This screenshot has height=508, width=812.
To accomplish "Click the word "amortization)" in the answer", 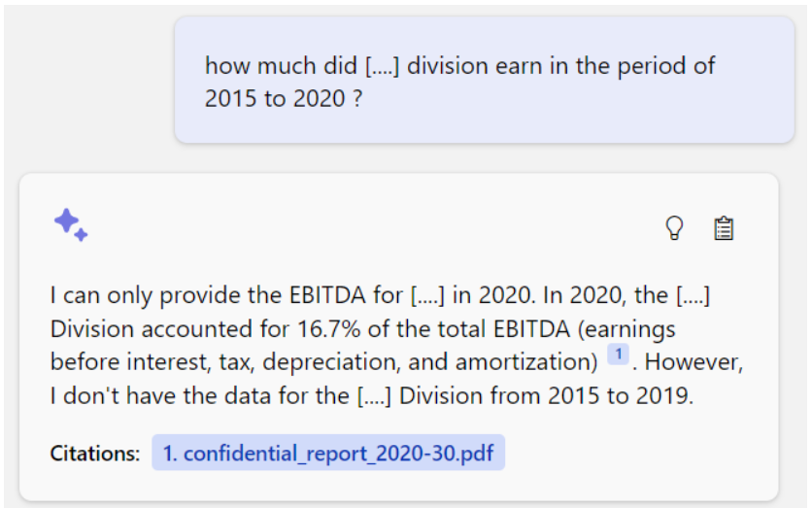I will (x=526, y=362).
